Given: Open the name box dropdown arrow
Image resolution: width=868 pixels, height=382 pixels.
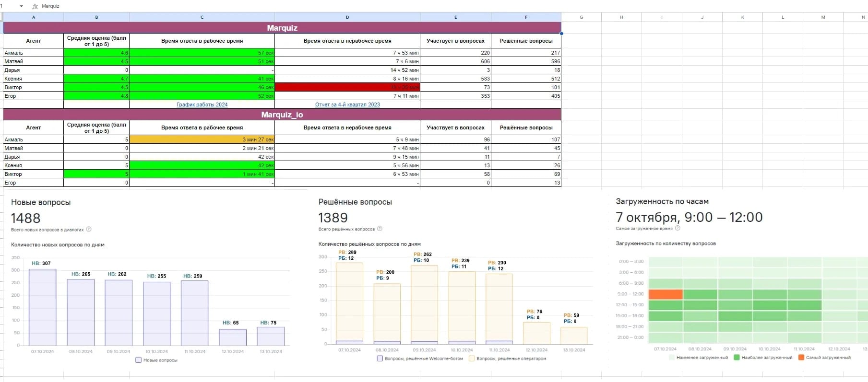Looking at the screenshot, I should (x=21, y=6).
